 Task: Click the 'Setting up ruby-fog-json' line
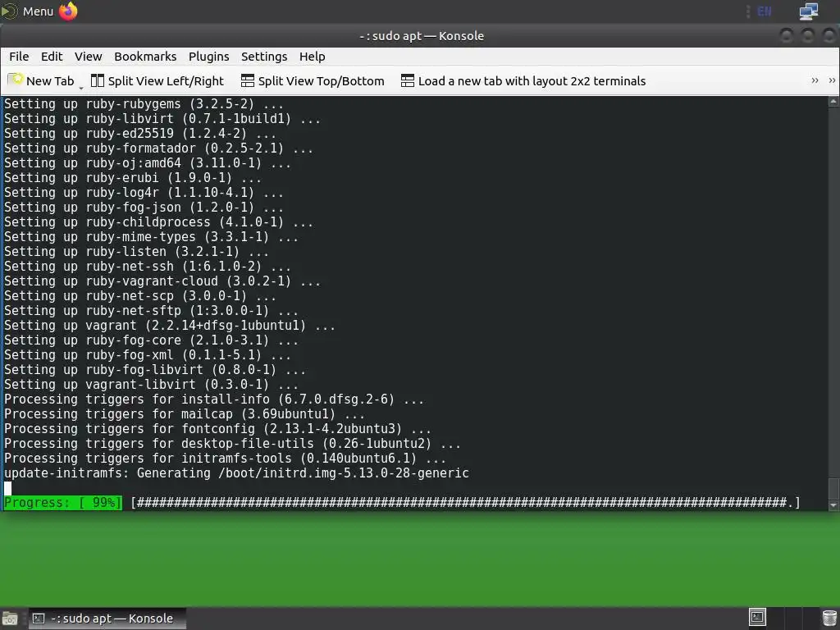[144, 208]
